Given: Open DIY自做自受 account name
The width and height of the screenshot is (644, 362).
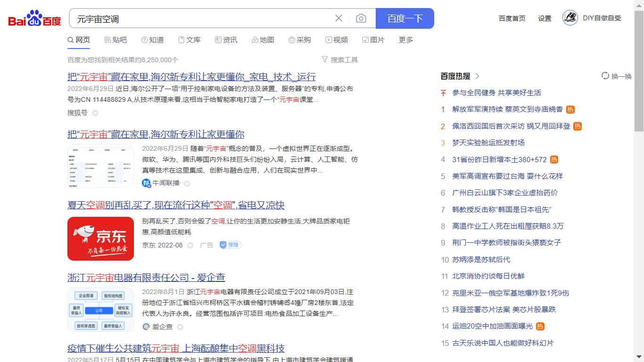Looking at the screenshot, I should [602, 18].
